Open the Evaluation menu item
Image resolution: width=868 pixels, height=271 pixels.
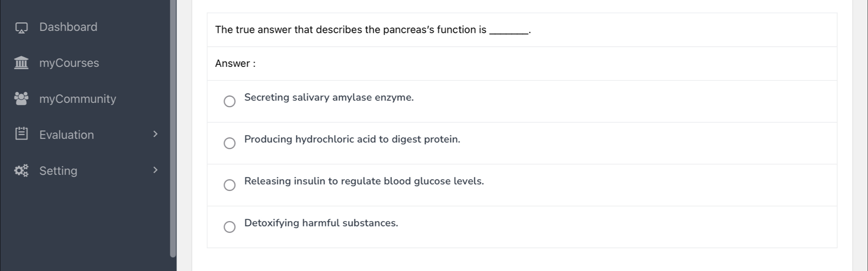point(66,135)
